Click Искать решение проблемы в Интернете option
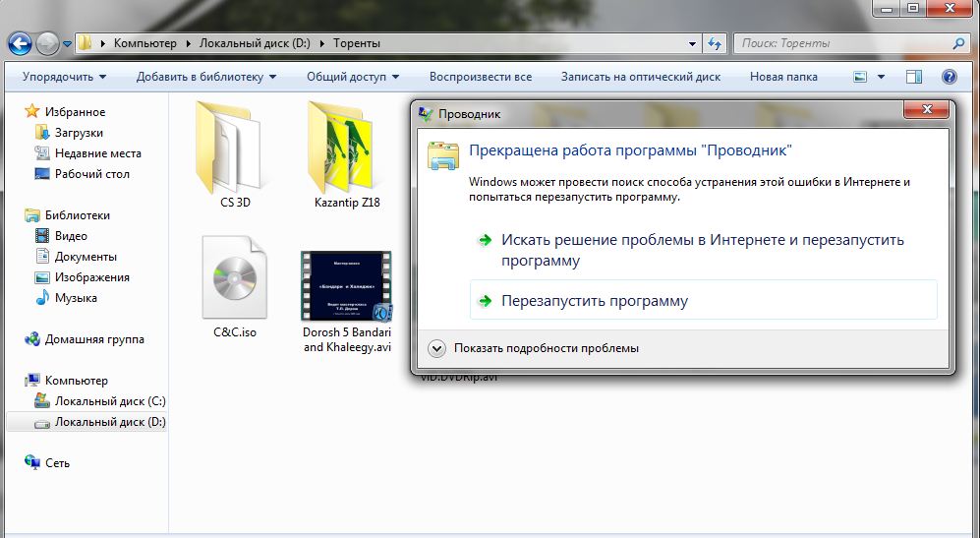Viewport: 980px width, 538px height. pos(703,250)
